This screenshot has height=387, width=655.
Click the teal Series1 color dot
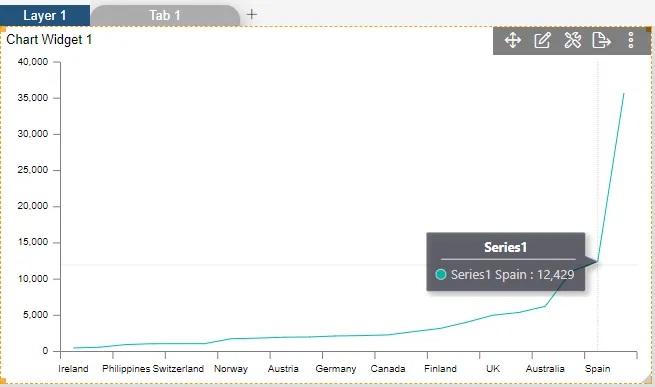click(441, 275)
